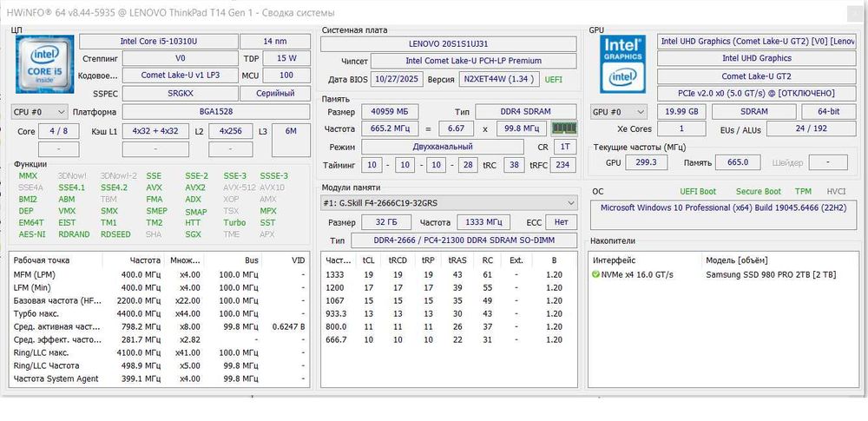868x421 pixels.
Task: Click the Secure Boot indicator
Action: click(x=759, y=192)
